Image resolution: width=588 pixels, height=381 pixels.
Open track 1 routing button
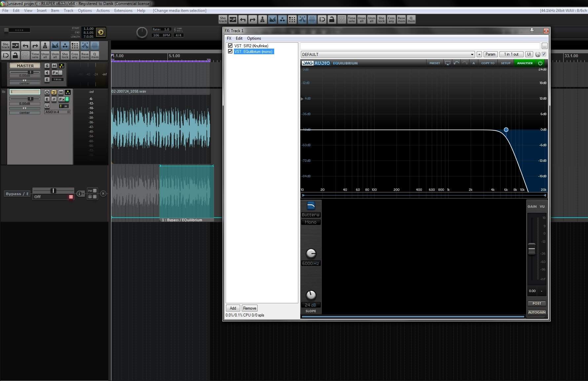pyautogui.click(x=68, y=92)
